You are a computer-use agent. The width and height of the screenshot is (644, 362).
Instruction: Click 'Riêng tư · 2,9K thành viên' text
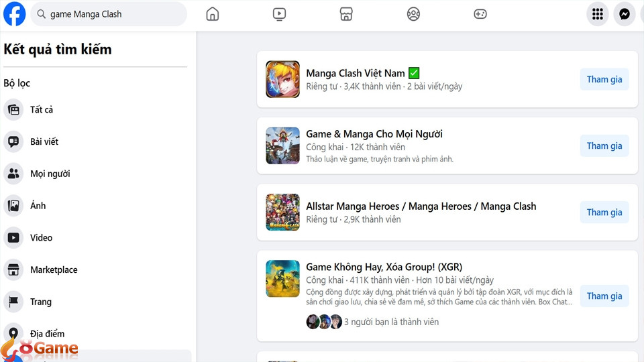(354, 220)
